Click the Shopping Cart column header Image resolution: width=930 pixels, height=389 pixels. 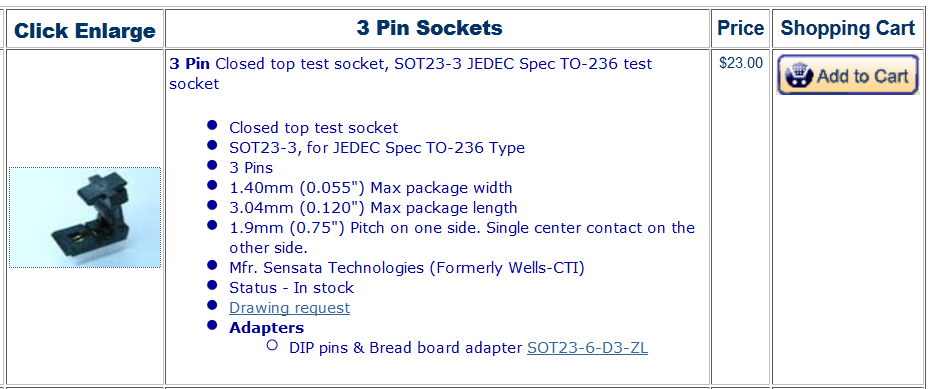[x=848, y=28]
